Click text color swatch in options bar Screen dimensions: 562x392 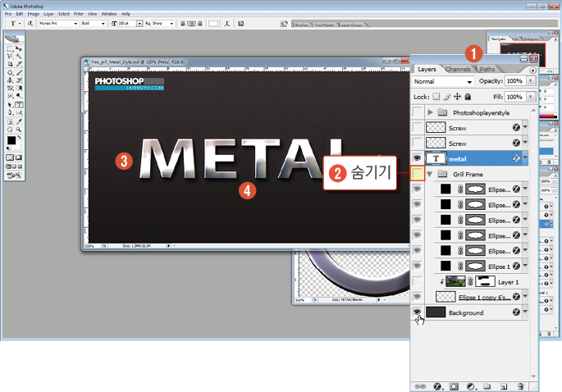(x=213, y=24)
